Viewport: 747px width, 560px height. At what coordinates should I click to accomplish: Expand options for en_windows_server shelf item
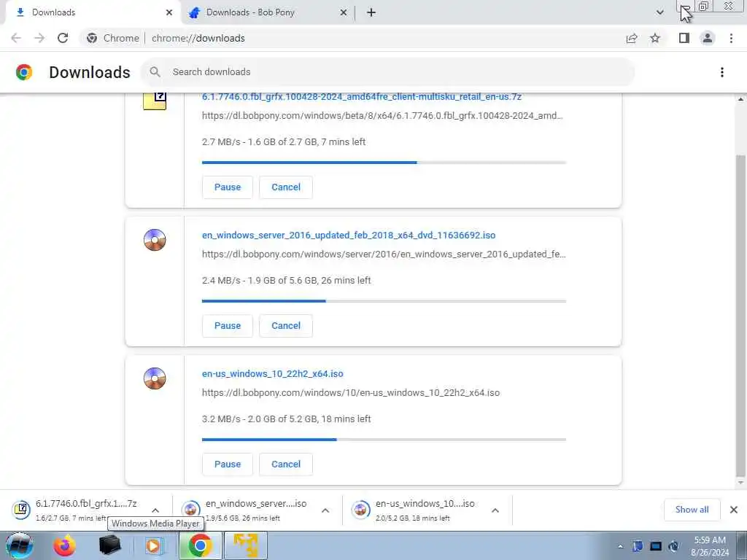(325, 510)
